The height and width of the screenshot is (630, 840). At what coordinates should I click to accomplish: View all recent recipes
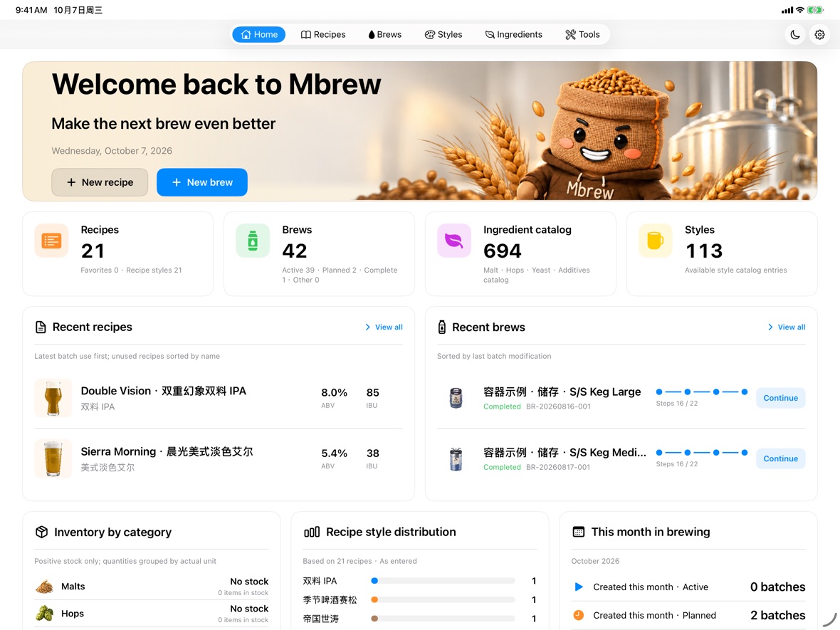point(384,327)
